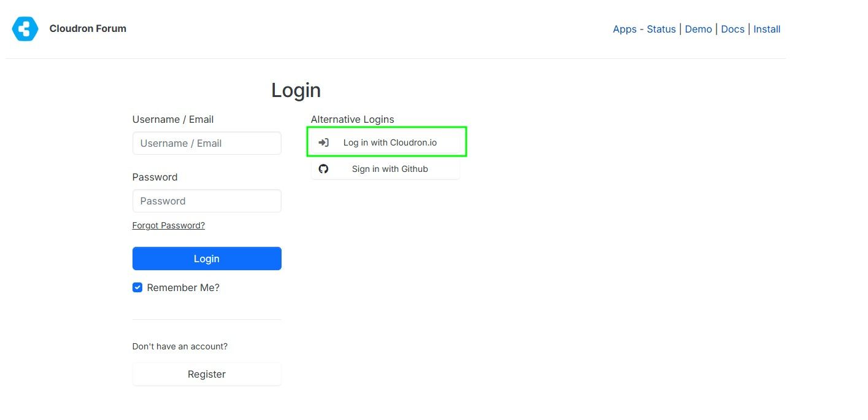Image resolution: width=868 pixels, height=420 pixels.
Task: Focus the Username / Email input field
Action: tap(207, 143)
